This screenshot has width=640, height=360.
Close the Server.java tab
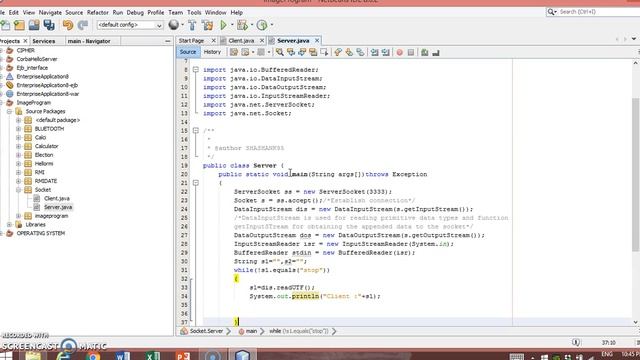[317, 41]
